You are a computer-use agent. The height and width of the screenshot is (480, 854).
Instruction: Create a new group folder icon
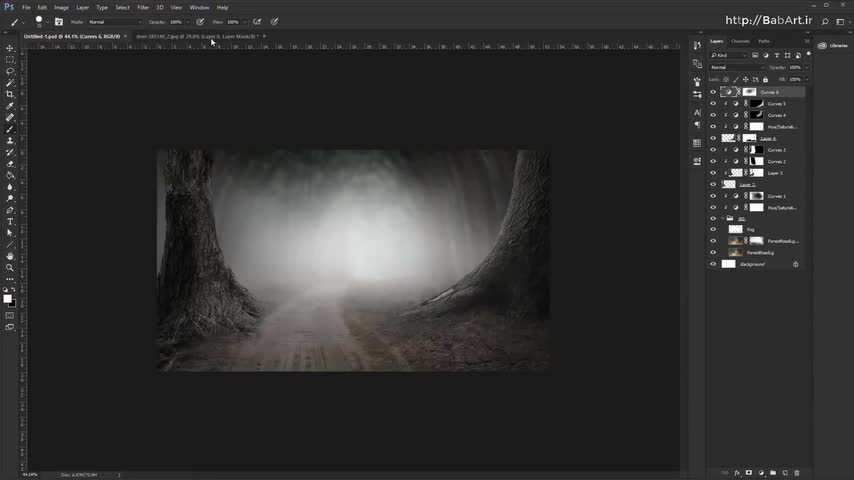pyautogui.click(x=773, y=473)
